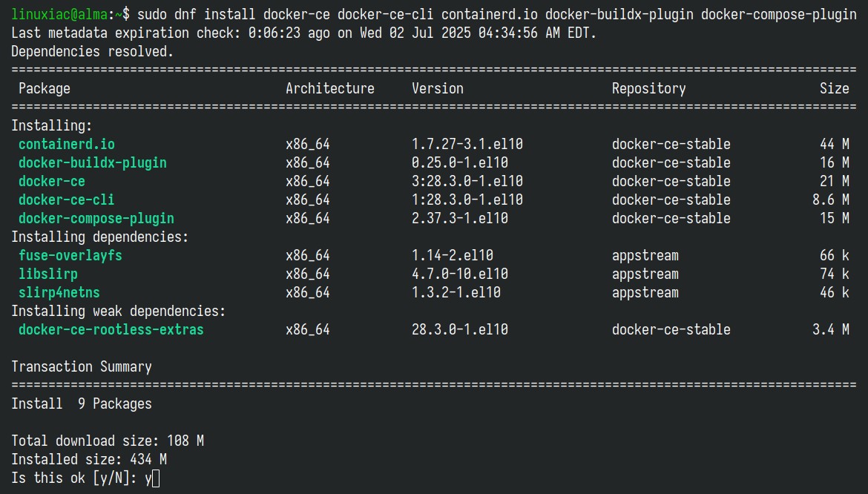This screenshot has height=494, width=868.
Task: Click the Repository column header
Action: pyautogui.click(x=649, y=89)
